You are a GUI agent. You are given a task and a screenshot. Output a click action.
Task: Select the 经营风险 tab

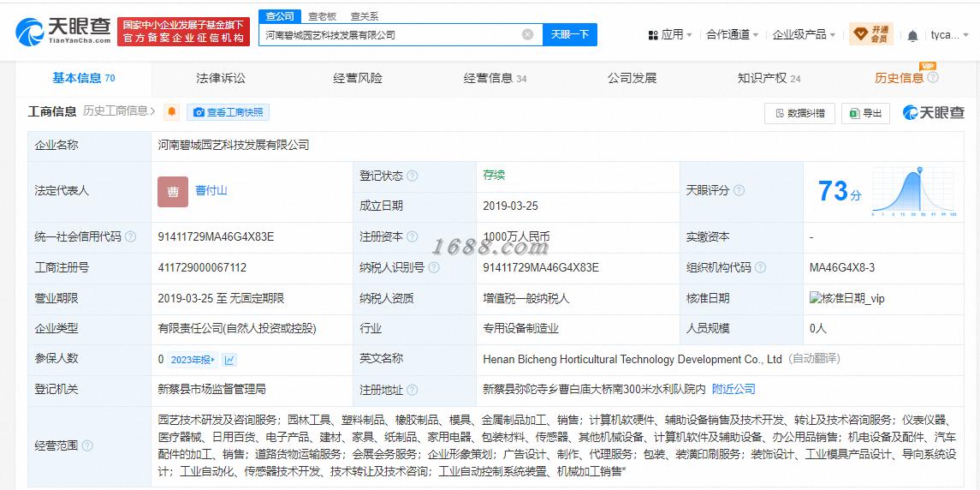(x=358, y=78)
